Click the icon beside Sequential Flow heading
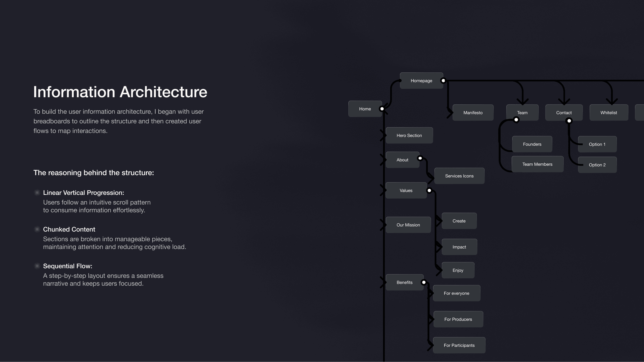This screenshot has width=644, height=362. click(37, 266)
